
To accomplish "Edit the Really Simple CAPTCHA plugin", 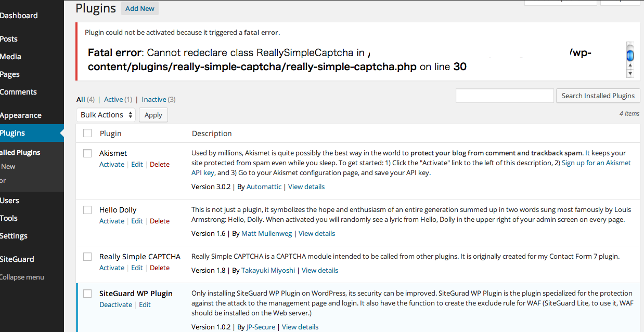I will [137, 268].
